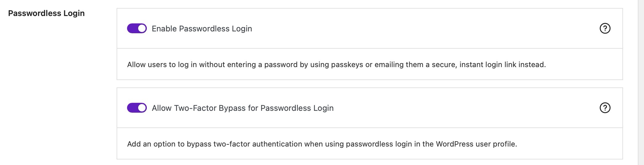Viewport: 644px width, 165px height.
Task: Click the vertical scrollbar on the right edge
Action: tap(641, 82)
